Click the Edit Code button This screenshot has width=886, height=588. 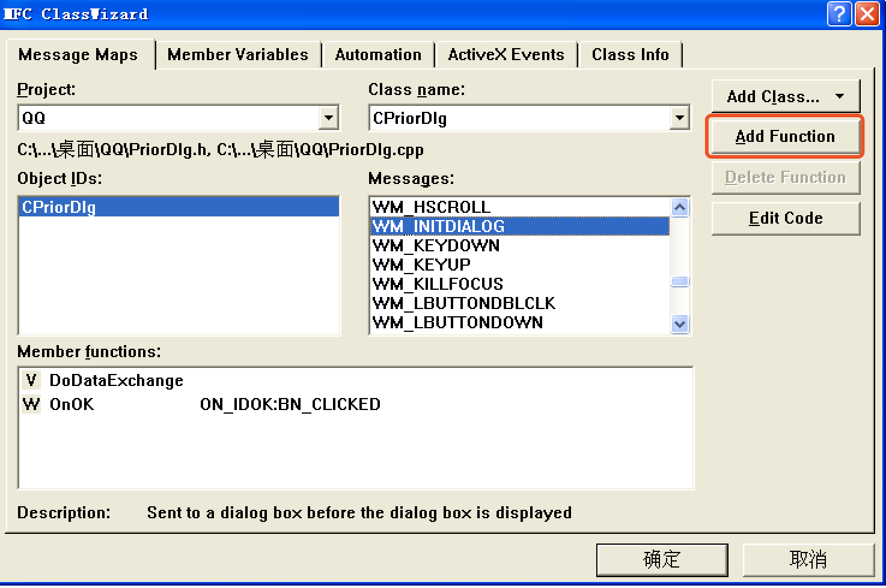click(785, 218)
